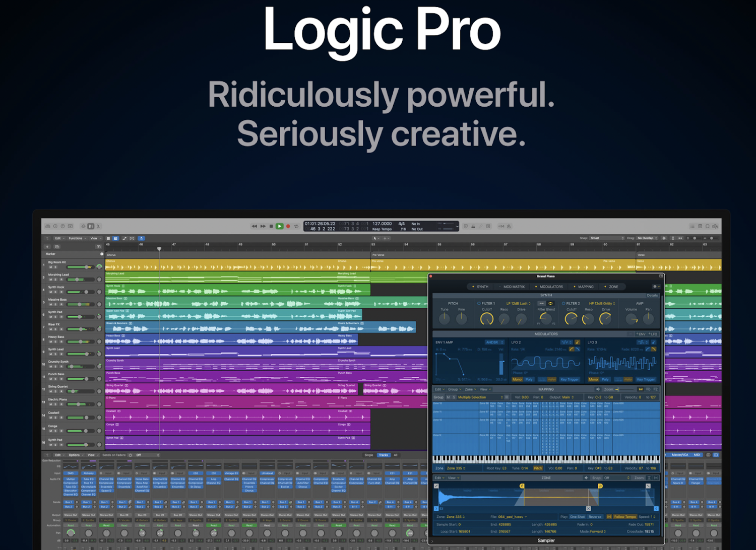Enable Follow Tempo for the sample zone
The height and width of the screenshot is (550, 756).
coord(625,517)
